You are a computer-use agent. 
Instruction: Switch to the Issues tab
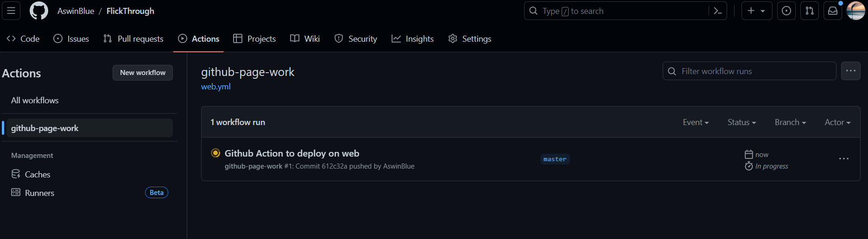click(71, 39)
